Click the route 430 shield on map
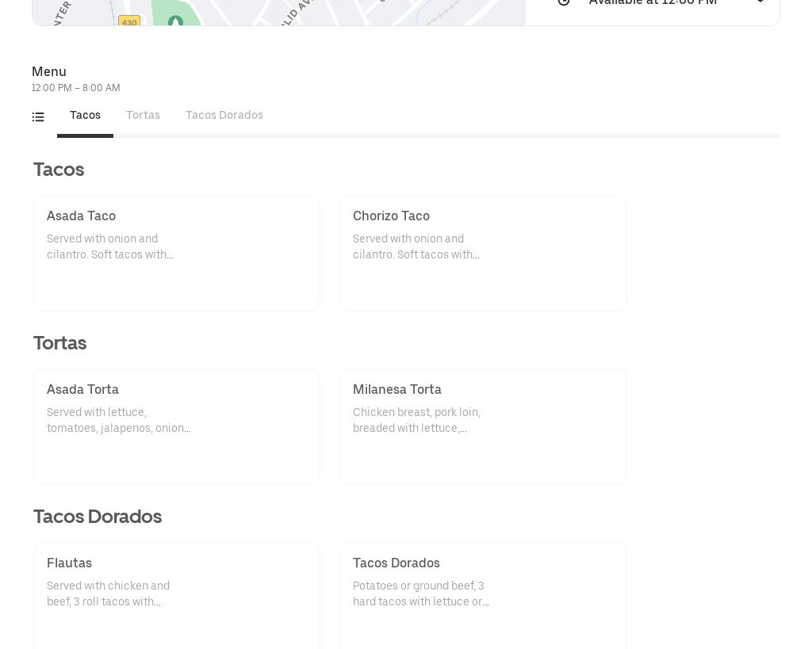This screenshot has height=649, width=812. point(129,23)
